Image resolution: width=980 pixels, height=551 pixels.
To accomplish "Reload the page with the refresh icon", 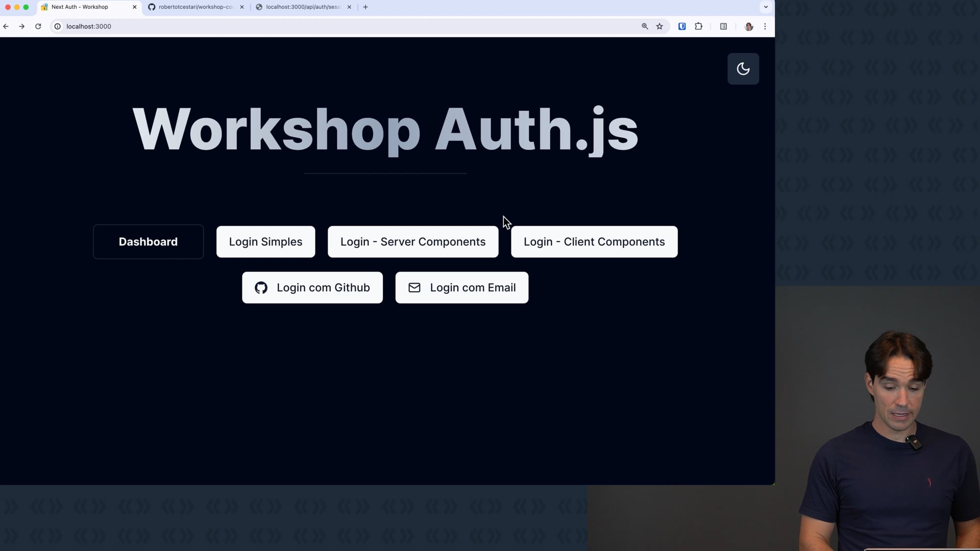I will click(x=38, y=27).
